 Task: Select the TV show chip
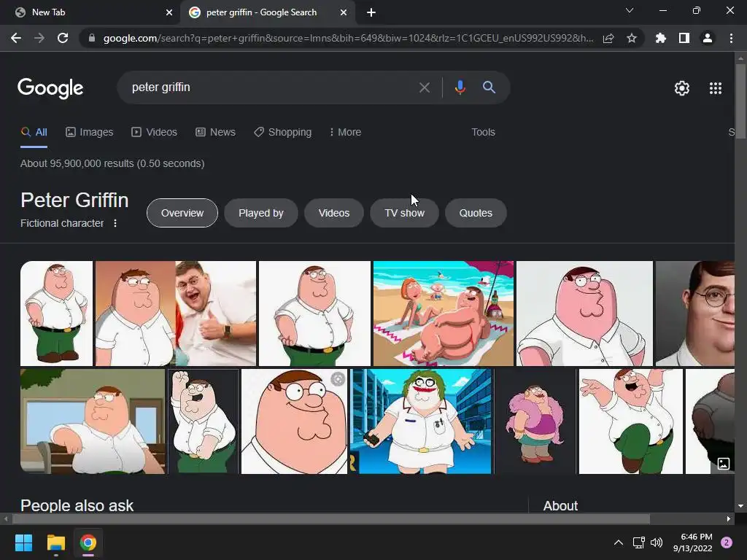pyautogui.click(x=404, y=213)
